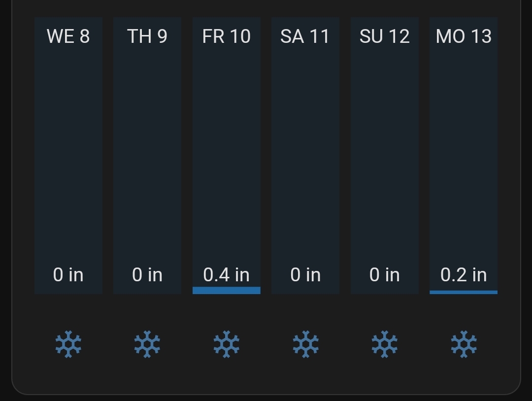This screenshot has width=532, height=401.
Task: Tap Saturday's 0 in snowfall value
Action: click(305, 275)
